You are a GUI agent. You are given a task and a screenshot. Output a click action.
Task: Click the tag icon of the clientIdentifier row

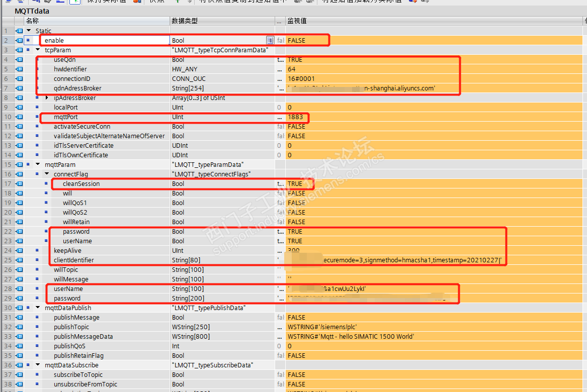coord(19,260)
